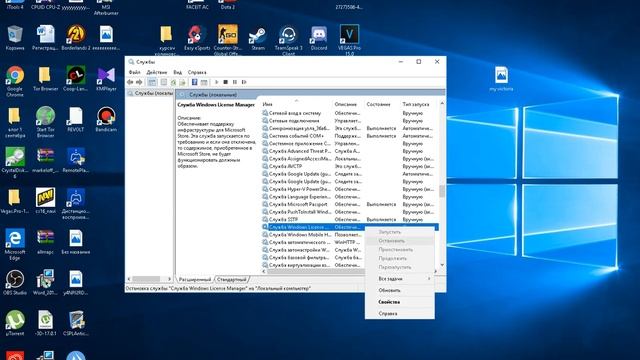Open the Файл menu
The height and width of the screenshot is (360, 640).
[134, 72]
